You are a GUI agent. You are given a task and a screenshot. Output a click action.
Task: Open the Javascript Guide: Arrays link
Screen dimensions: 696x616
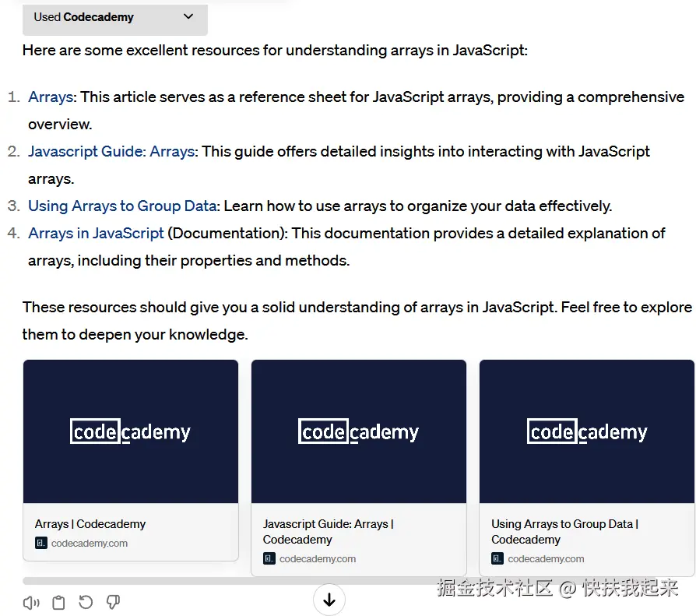111,151
